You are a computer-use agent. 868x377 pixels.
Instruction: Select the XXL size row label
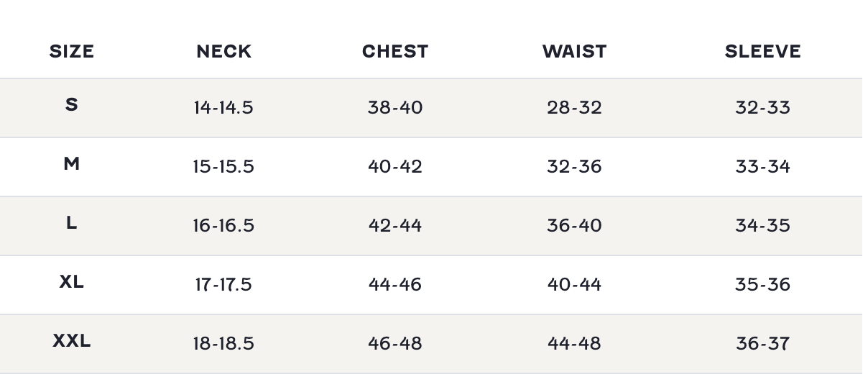(x=71, y=340)
